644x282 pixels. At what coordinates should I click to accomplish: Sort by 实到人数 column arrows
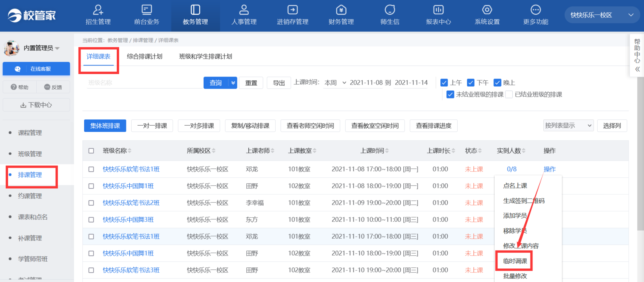[x=524, y=151]
